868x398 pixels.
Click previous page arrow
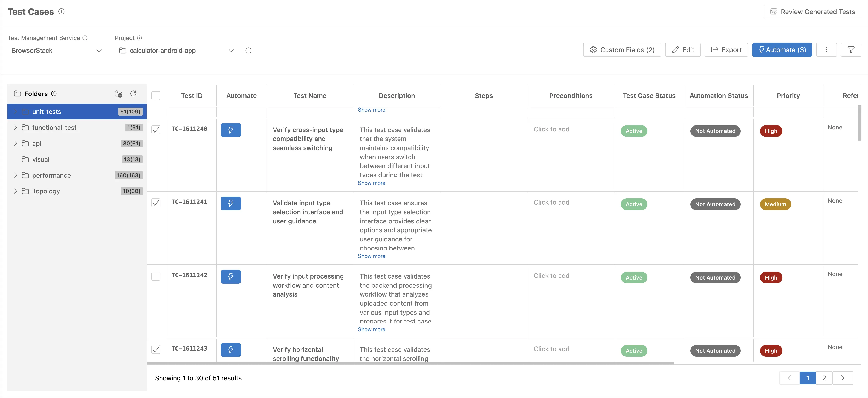pos(789,378)
